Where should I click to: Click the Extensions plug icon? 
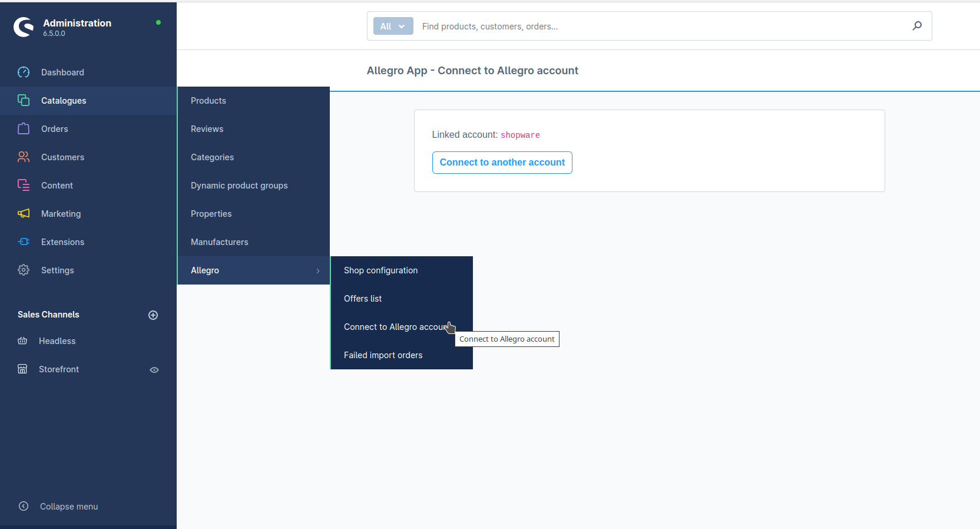(x=24, y=242)
